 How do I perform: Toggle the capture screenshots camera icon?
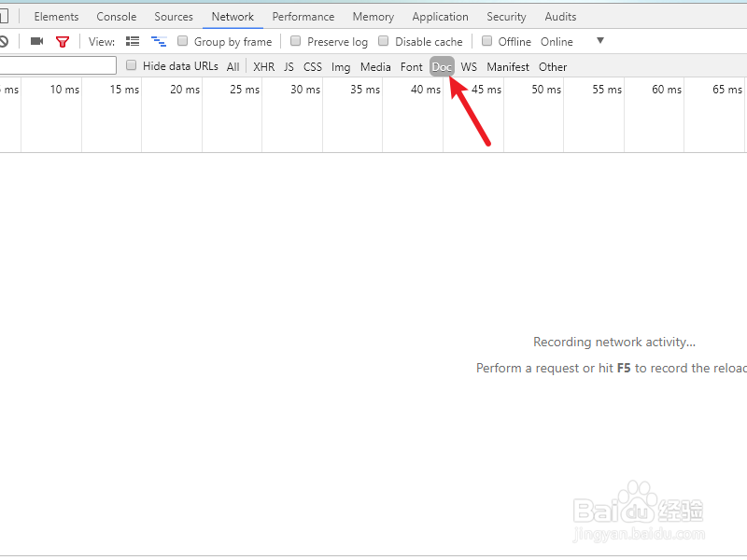[x=36, y=41]
